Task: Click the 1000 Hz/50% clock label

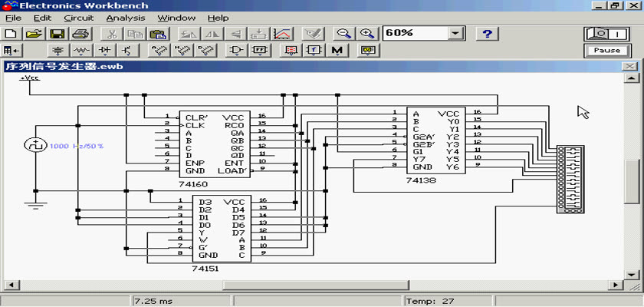Action: (x=77, y=146)
